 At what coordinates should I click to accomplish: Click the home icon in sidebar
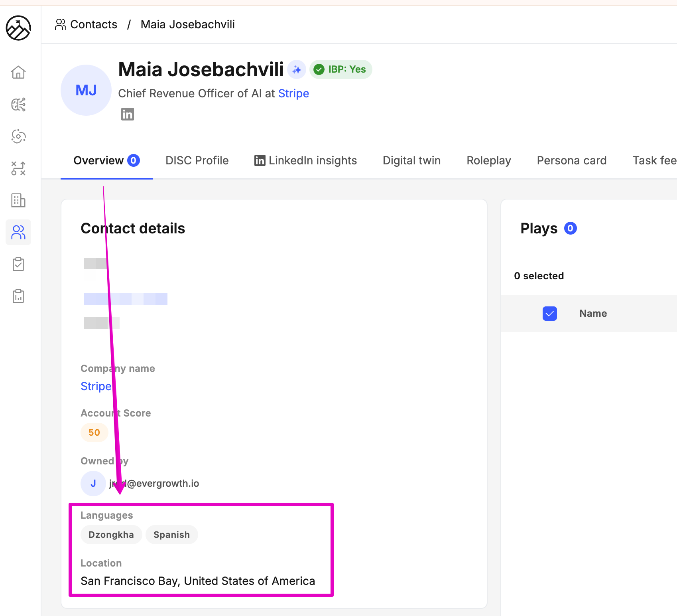coord(18,72)
